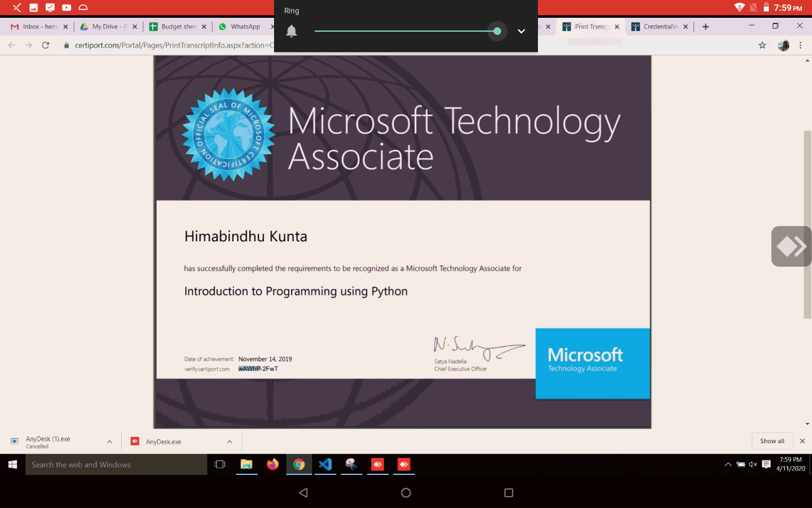812x508 pixels.
Task: Bookmark this page with the star
Action: [x=763, y=45]
